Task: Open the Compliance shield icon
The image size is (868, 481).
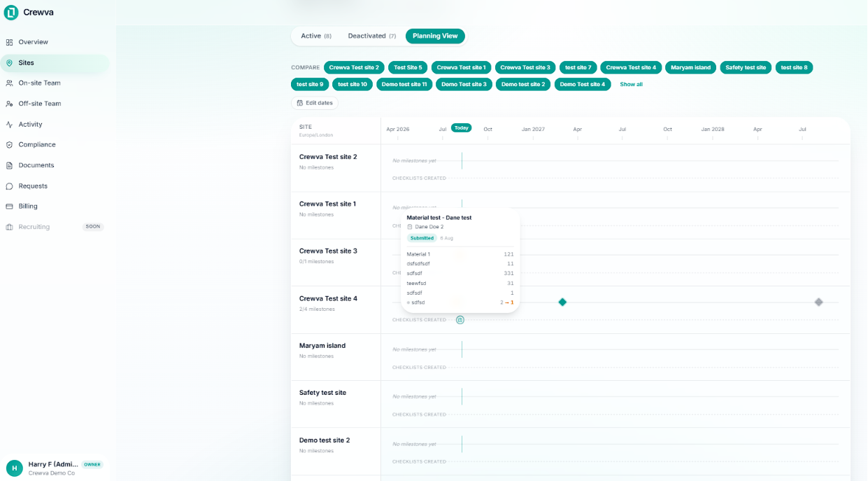Action: point(9,145)
